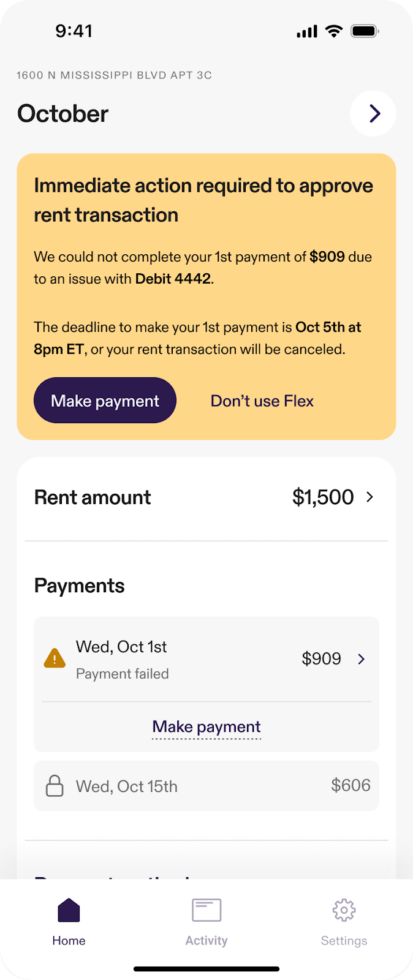Viewport: 413px width, 980px height.
Task: Select the Wed, Oct 15th payment row
Action: 206,786
